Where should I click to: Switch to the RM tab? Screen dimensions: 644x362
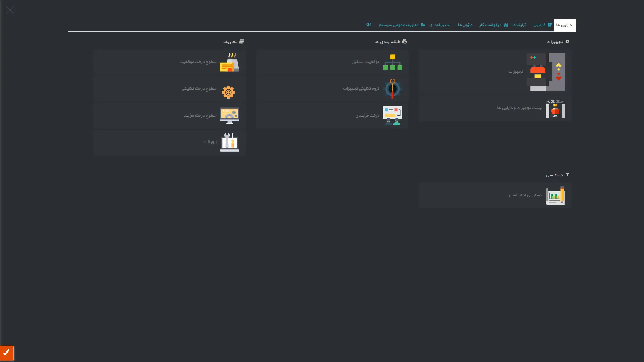coord(368,25)
